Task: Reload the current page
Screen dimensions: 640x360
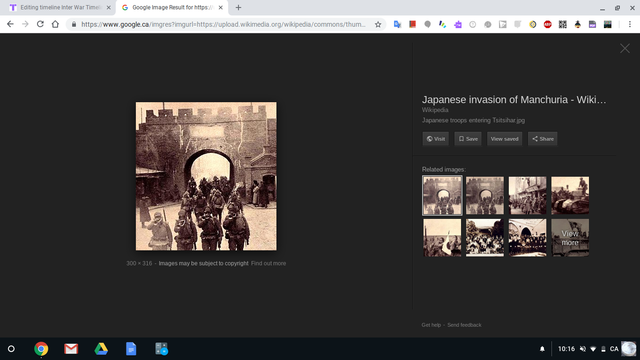Action: (x=40, y=24)
